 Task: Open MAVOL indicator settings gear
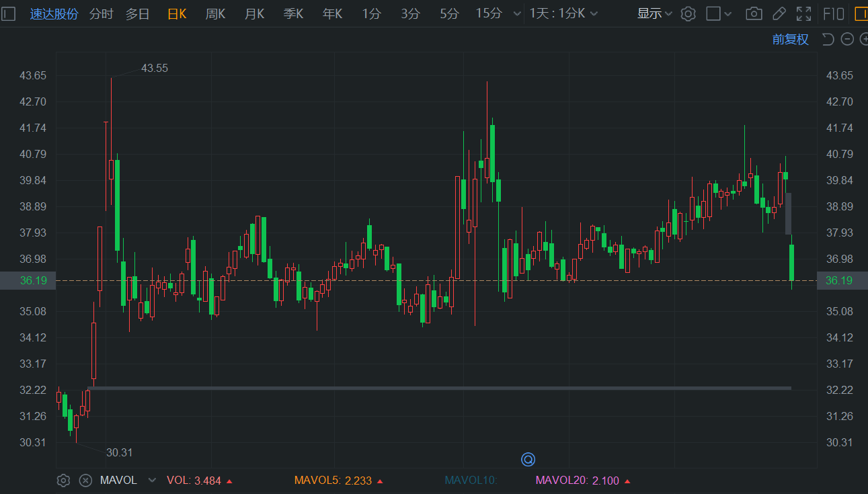(x=63, y=481)
